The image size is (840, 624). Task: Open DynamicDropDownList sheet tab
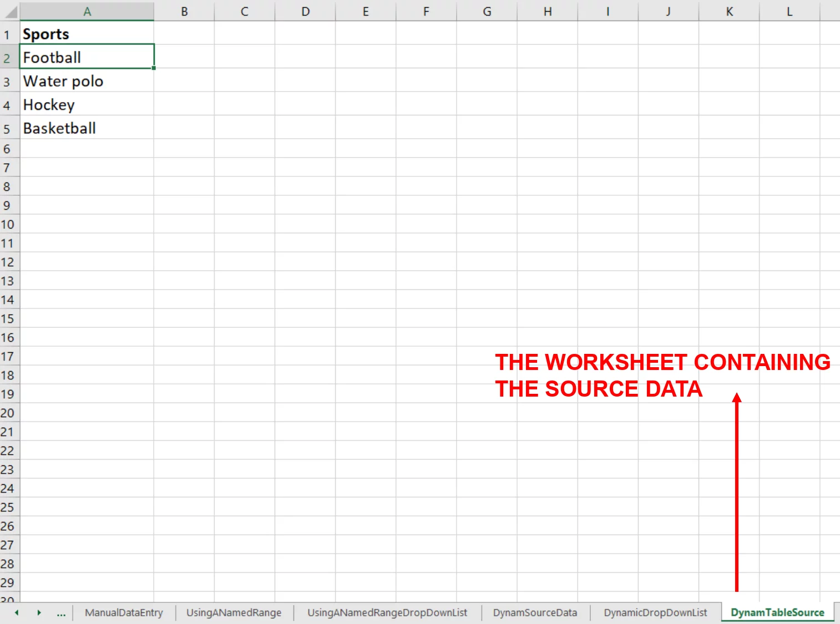point(655,613)
